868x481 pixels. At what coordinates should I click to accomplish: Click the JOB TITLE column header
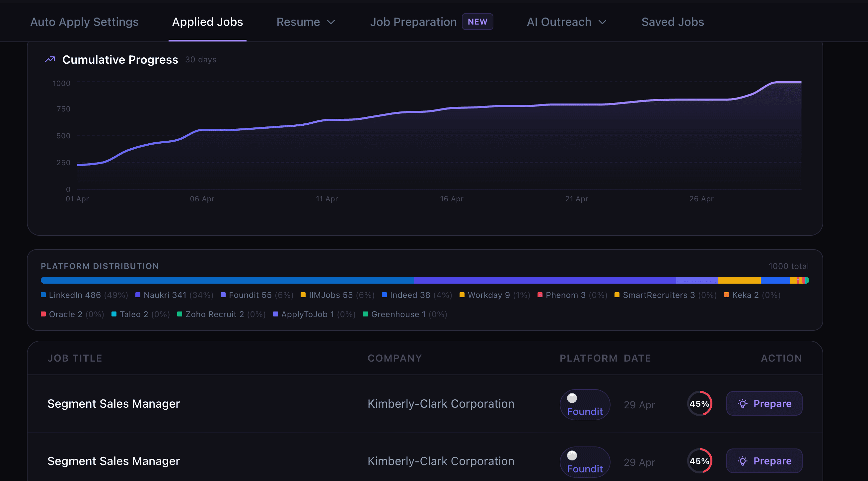tap(75, 358)
